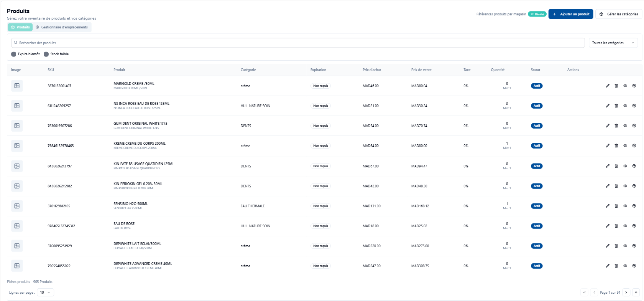Switch to Gestionnaire d'emplacements tab
The image size is (644, 301).
pyautogui.click(x=62, y=27)
